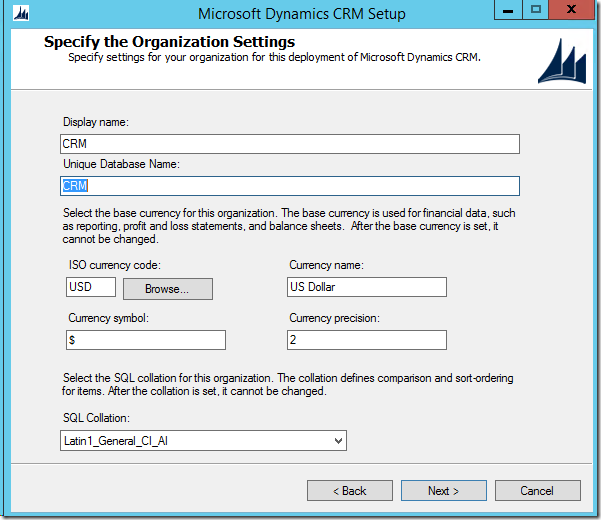Click the Currency name field
The height and width of the screenshot is (520, 601).
367,287
